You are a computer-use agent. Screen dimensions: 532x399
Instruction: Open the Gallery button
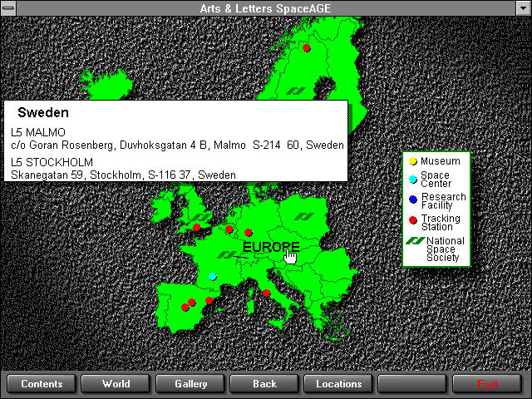190,384
